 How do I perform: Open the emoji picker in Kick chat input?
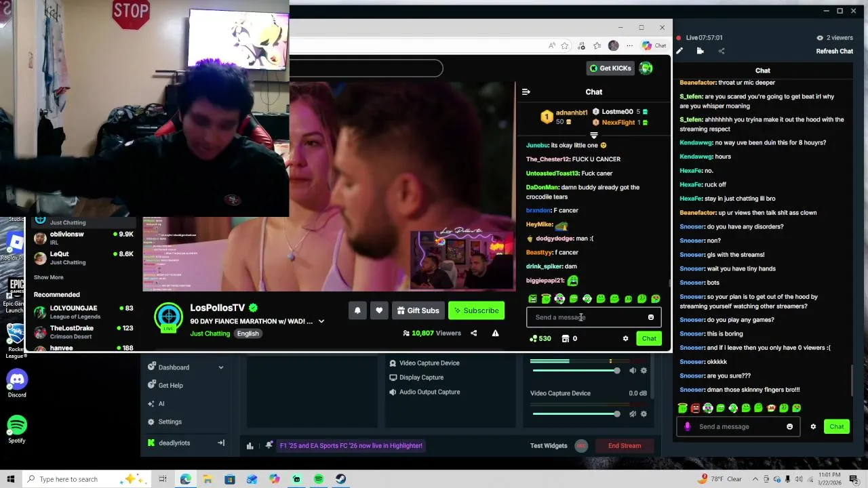pyautogui.click(x=651, y=317)
